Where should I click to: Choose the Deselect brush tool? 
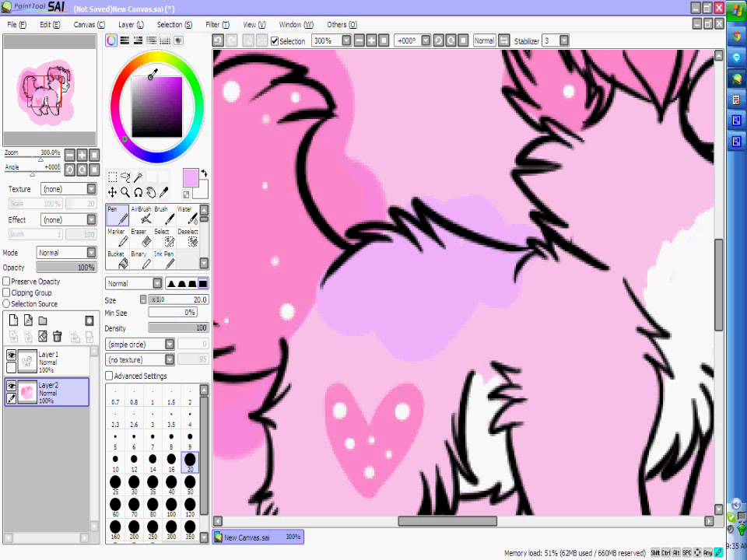[188, 238]
